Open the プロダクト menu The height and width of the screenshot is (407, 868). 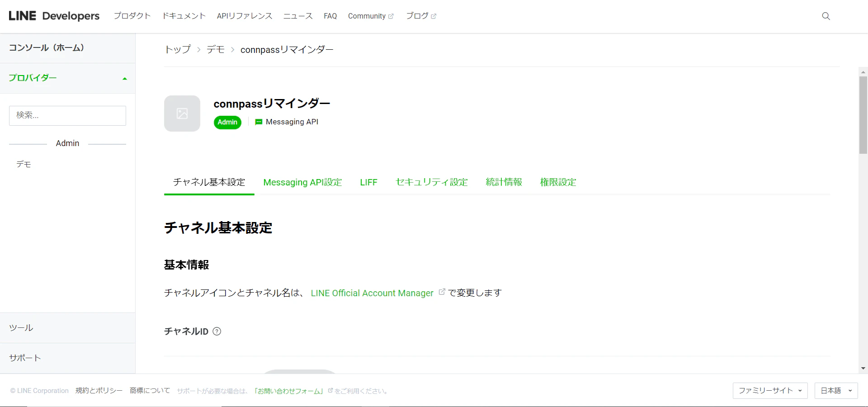coord(132,16)
